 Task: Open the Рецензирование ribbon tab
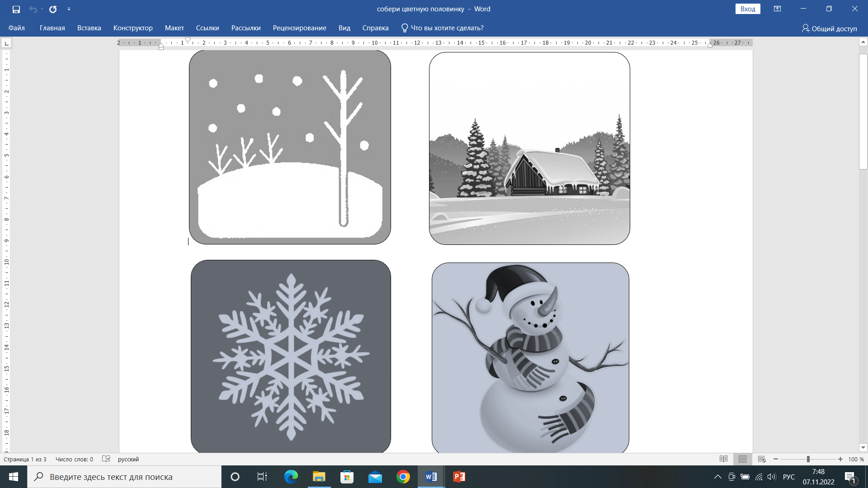click(299, 28)
